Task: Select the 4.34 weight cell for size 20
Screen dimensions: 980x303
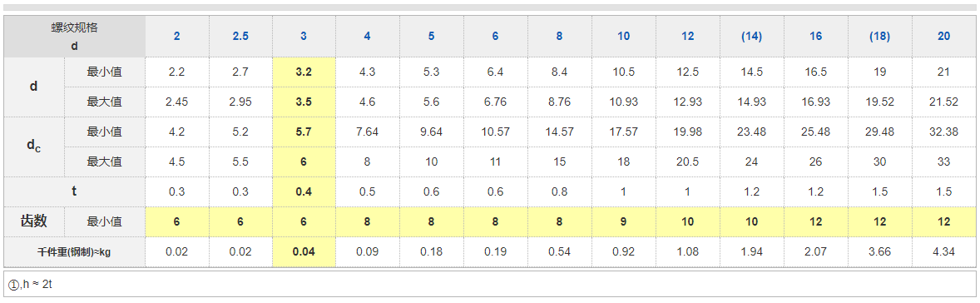Action: coord(943,251)
